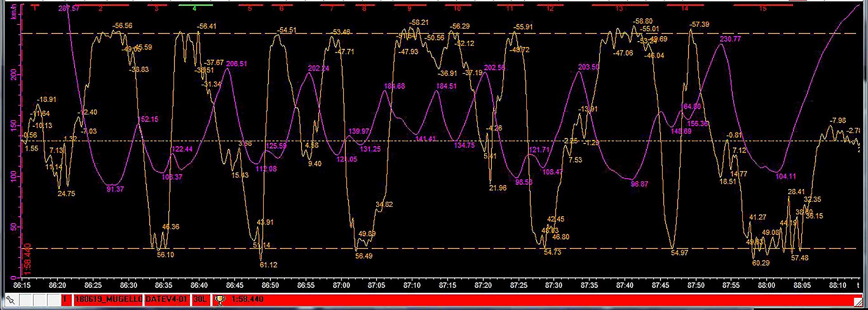Click the 61.12 lean angle value label
The image size is (868, 310).
(269, 265)
